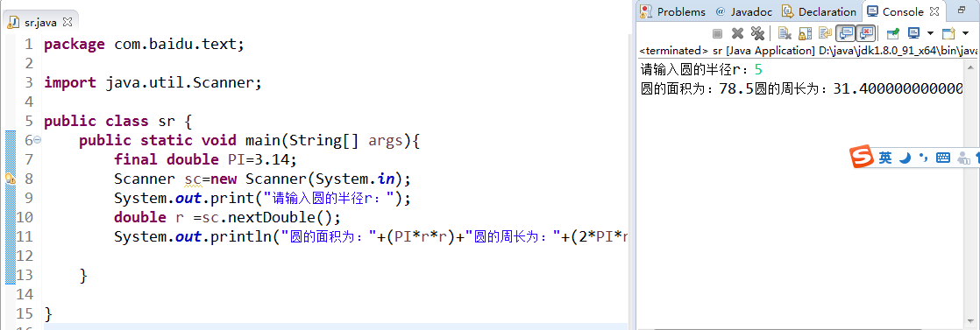Clear the Console output

(x=785, y=33)
